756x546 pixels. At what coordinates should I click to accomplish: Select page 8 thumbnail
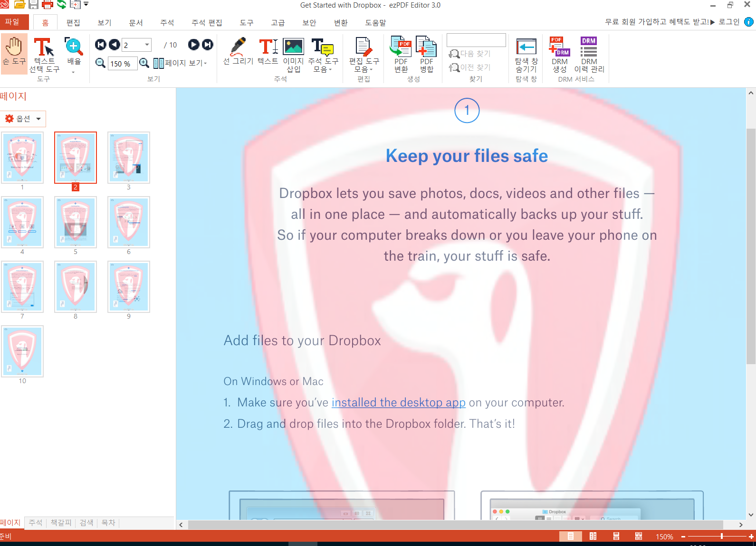pyautogui.click(x=76, y=287)
